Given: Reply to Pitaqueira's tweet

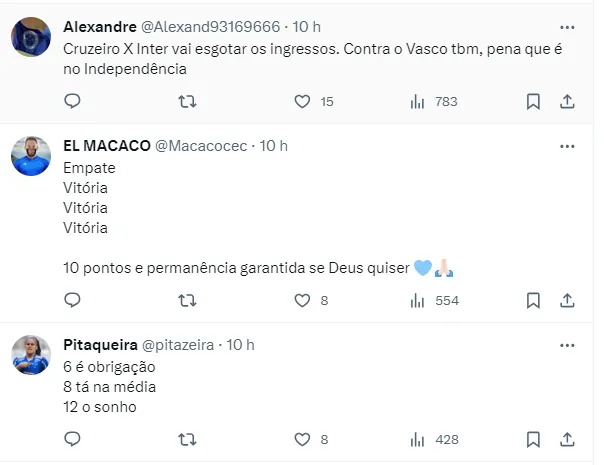Looking at the screenshot, I should tap(72, 439).
